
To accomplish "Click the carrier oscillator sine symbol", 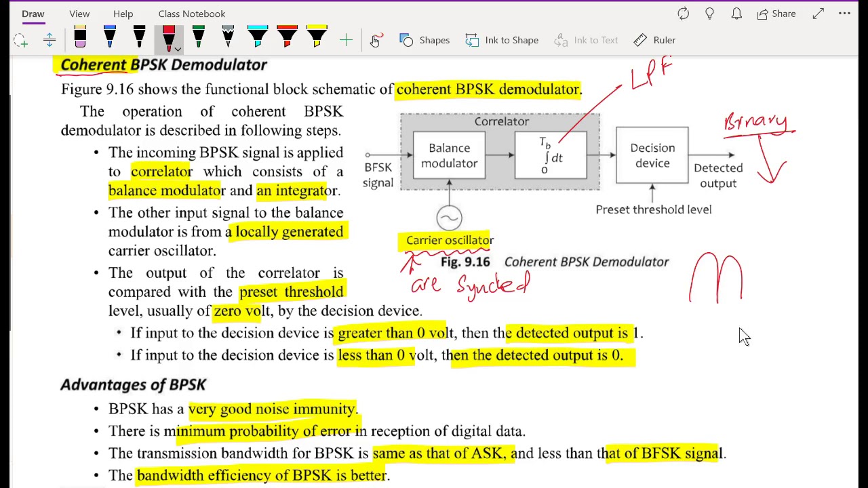I will point(449,218).
